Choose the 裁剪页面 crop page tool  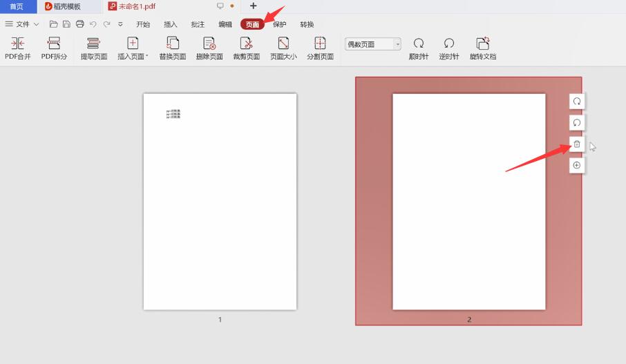pos(247,48)
